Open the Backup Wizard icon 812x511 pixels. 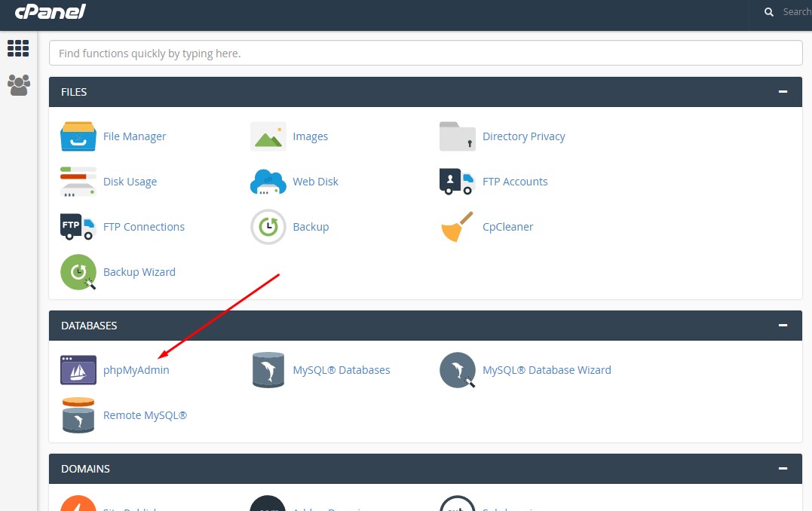[x=78, y=272]
